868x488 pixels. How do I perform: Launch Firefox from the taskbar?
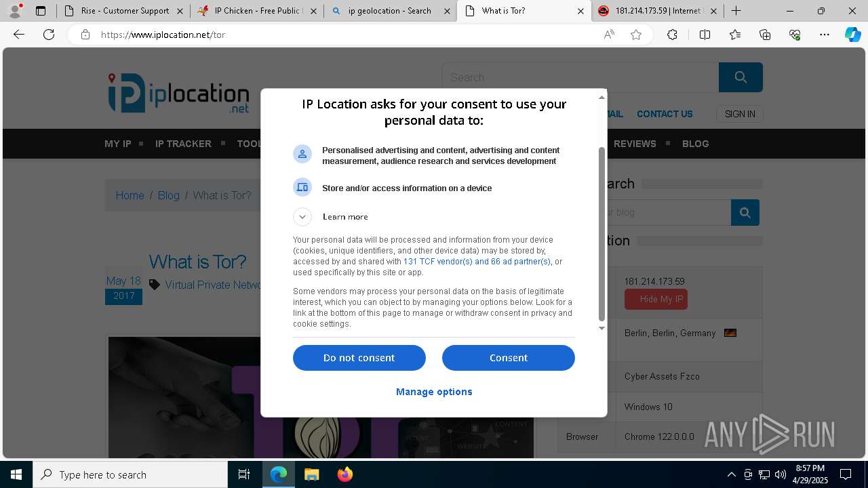[344, 474]
